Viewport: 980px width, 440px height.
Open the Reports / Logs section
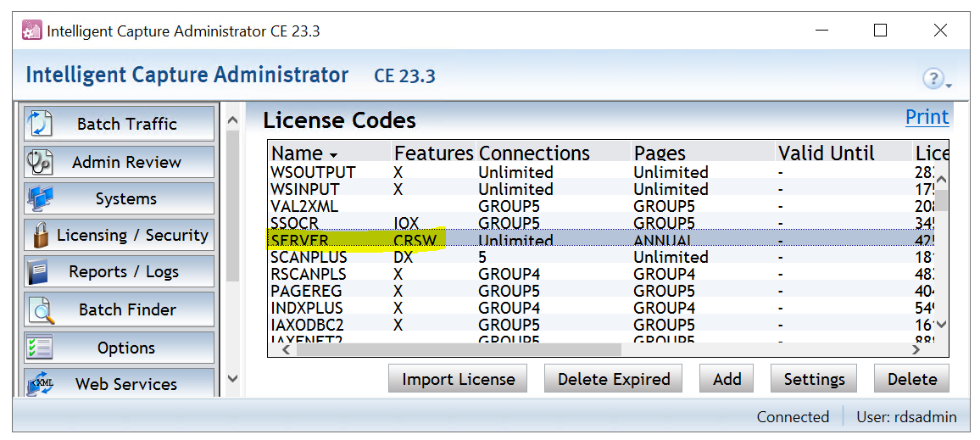[x=120, y=272]
